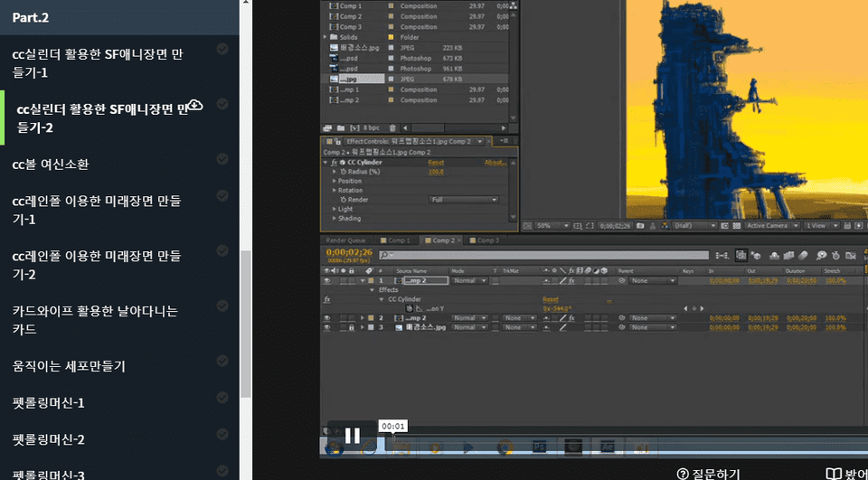Click Reset for CC Cylinder in Effect Controls
868x480 pixels.
436,163
